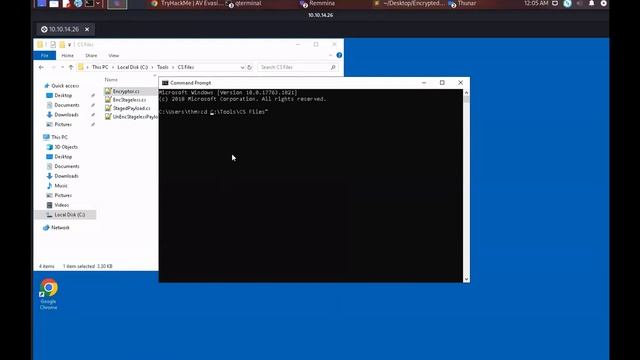Open Home ribbon tab
The image size is (640, 360).
pyautogui.click(x=67, y=56)
